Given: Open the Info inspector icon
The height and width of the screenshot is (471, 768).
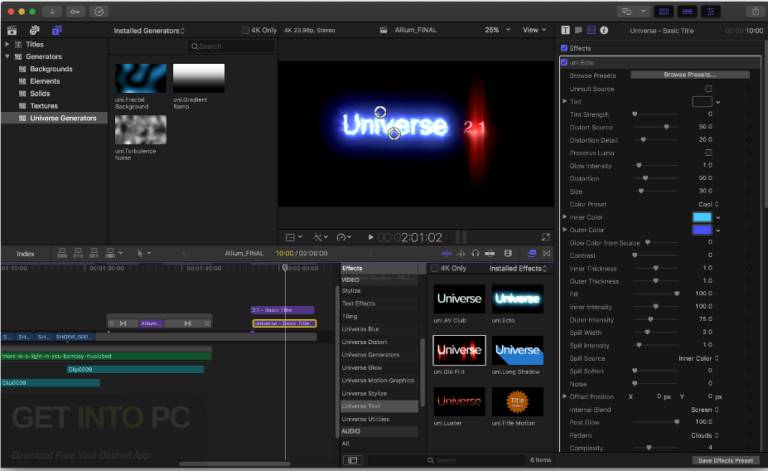Looking at the screenshot, I should point(604,30).
